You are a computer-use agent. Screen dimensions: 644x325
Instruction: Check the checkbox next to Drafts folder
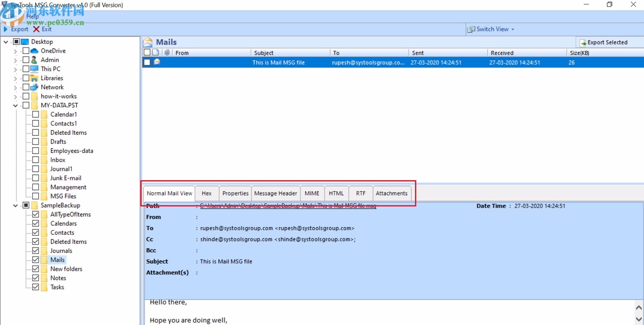tap(36, 141)
